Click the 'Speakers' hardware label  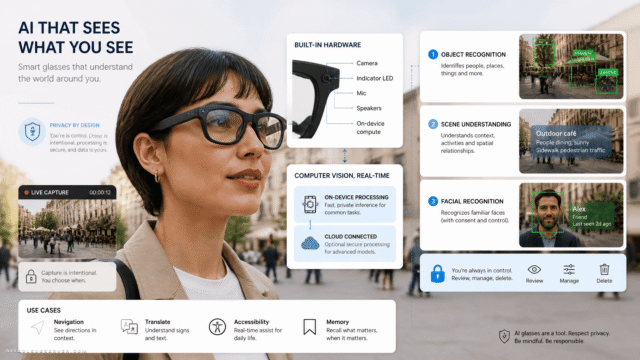tap(369, 108)
